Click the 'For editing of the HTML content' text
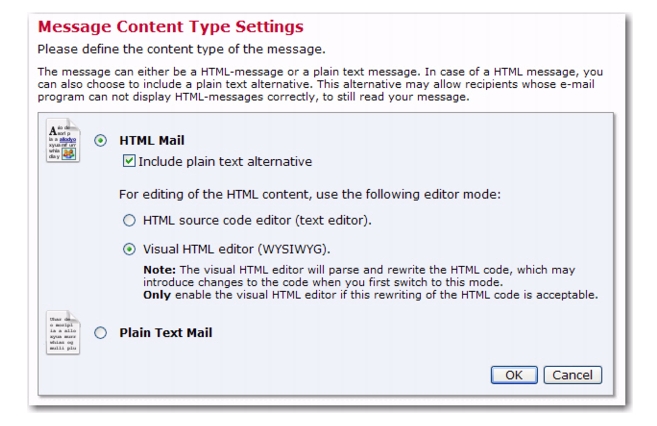The image size is (657, 426). 310,194
